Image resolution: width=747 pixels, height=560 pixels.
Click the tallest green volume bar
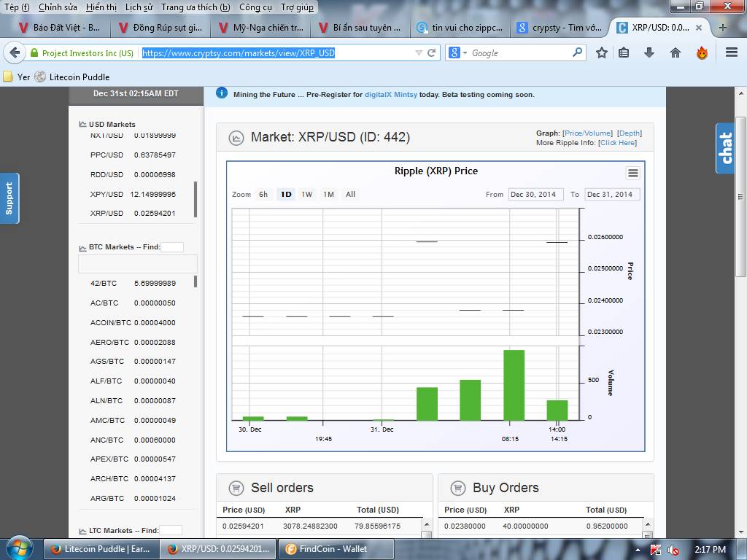point(514,385)
